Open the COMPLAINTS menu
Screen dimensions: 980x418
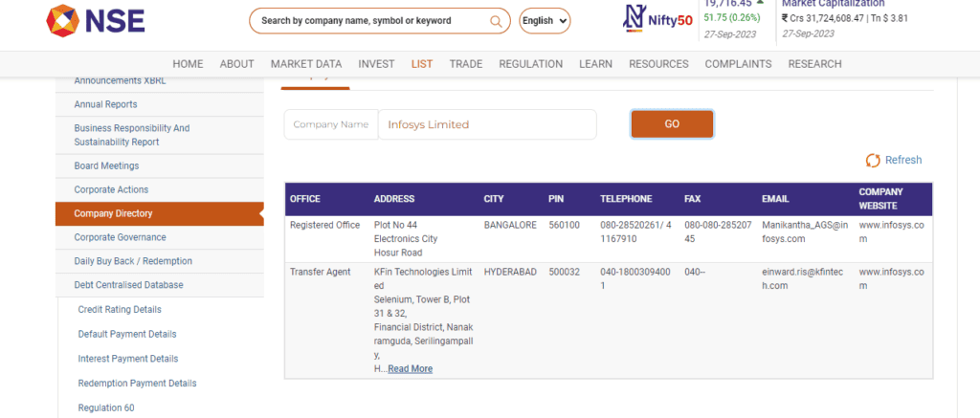pos(738,64)
